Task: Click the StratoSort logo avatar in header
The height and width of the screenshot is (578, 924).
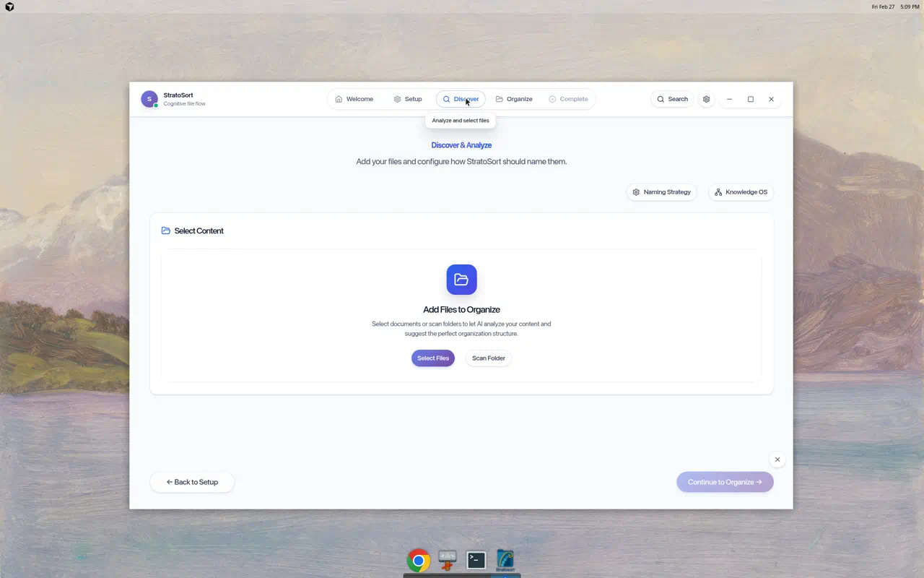Action: click(x=149, y=98)
